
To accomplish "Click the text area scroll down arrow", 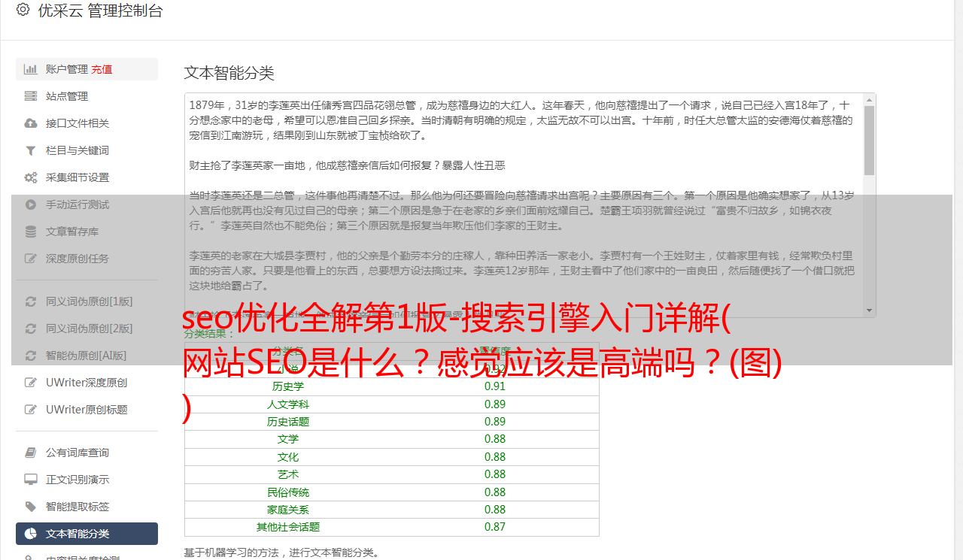I will click(x=869, y=310).
